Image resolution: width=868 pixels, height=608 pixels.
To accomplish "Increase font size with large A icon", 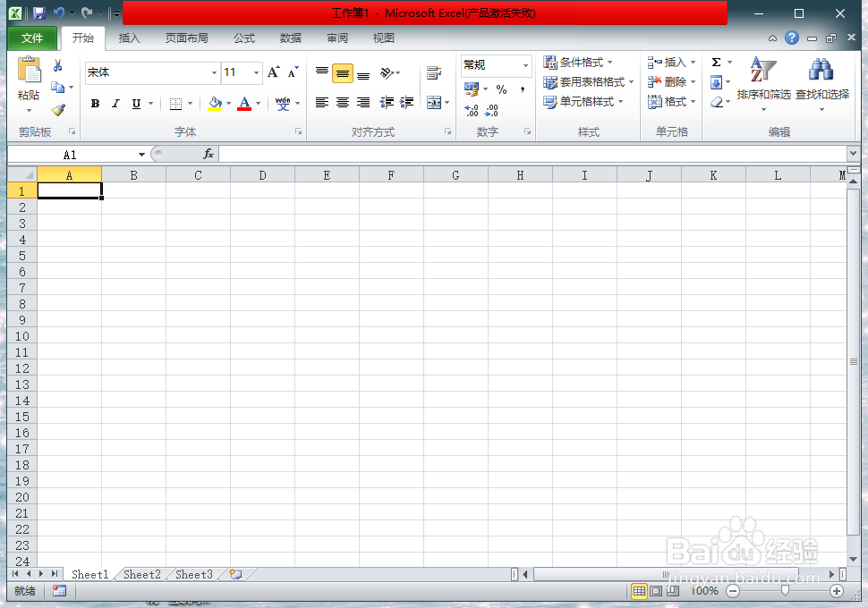I will tap(274, 72).
